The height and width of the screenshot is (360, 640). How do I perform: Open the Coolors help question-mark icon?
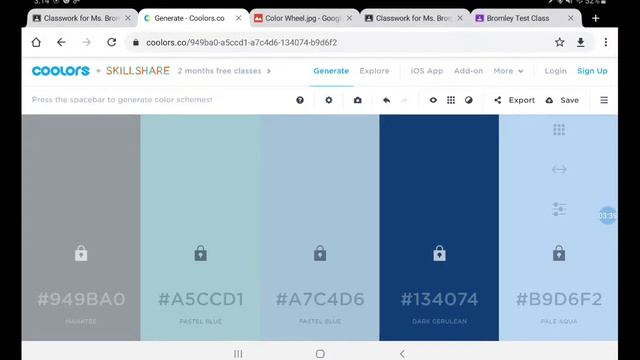[300, 100]
